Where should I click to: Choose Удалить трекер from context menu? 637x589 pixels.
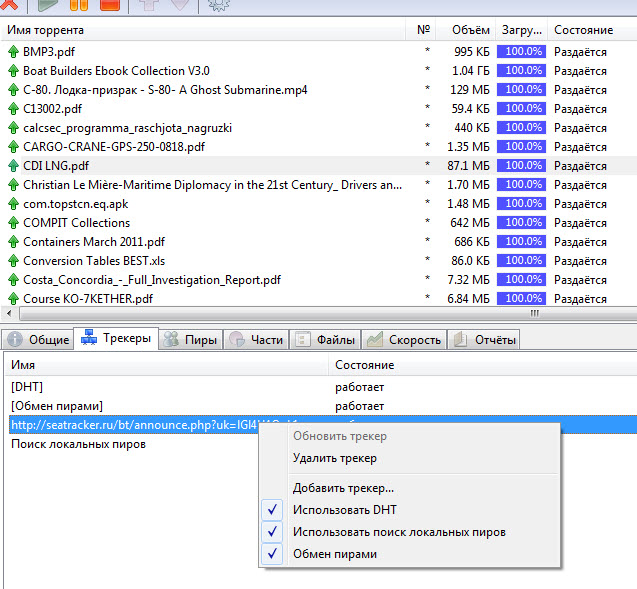coord(334,458)
